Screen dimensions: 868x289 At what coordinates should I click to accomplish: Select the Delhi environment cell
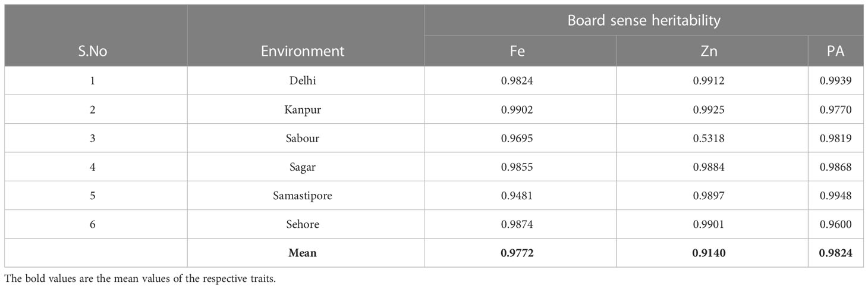[303, 80]
